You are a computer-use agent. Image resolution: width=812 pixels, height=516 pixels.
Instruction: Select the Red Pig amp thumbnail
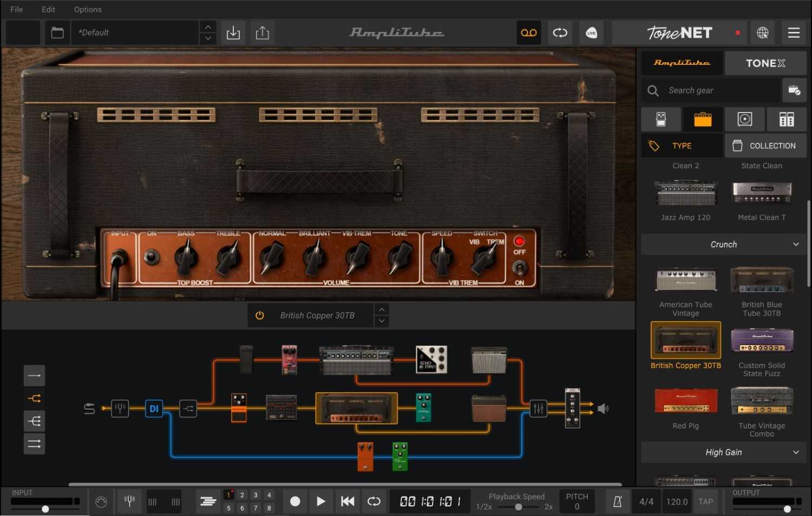685,401
